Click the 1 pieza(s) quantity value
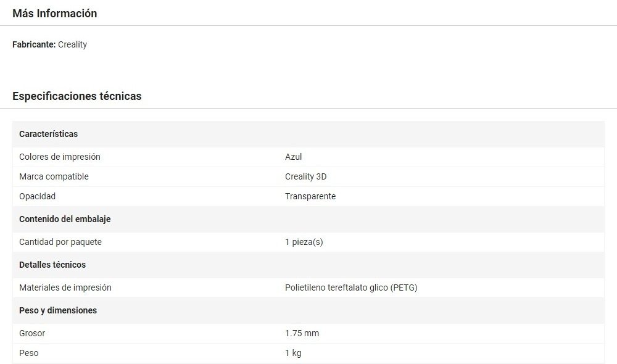This screenshot has height=364, width=617. click(x=304, y=242)
